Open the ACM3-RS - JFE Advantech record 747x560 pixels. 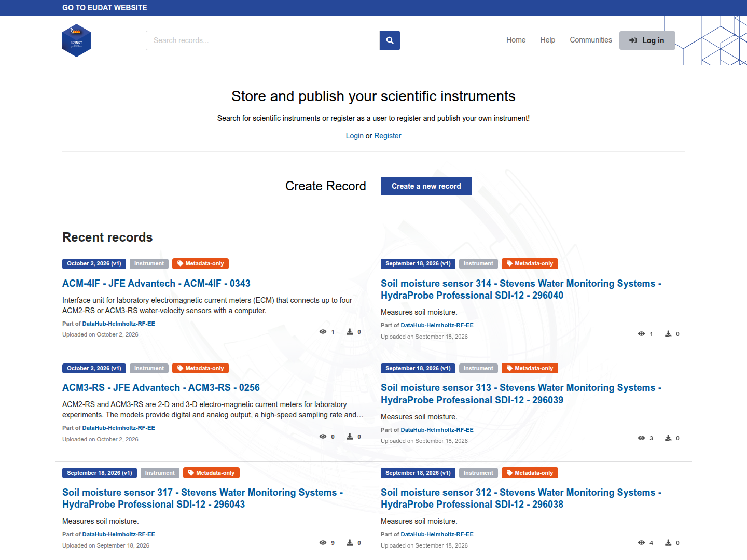click(161, 388)
